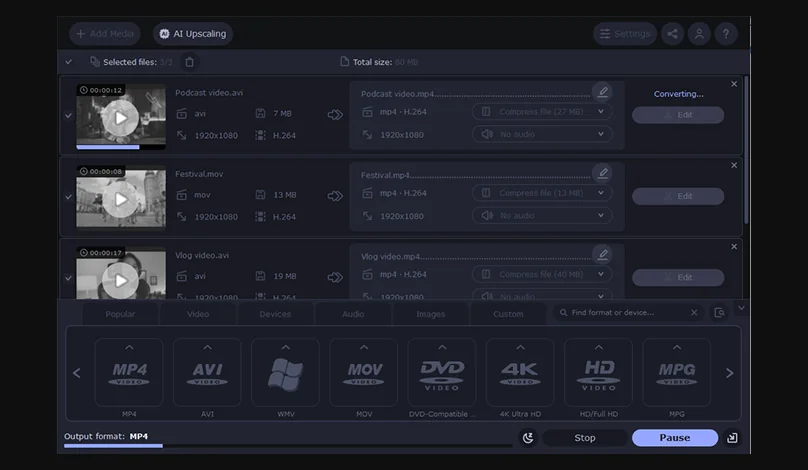
Task: Expand MOV presets chevron
Action: coord(364,347)
